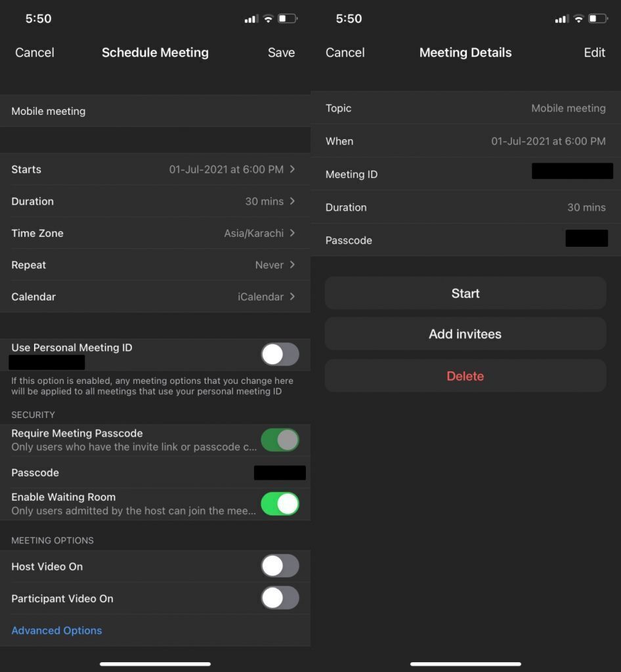Tap Add invitees
621x672 pixels.
click(x=465, y=333)
